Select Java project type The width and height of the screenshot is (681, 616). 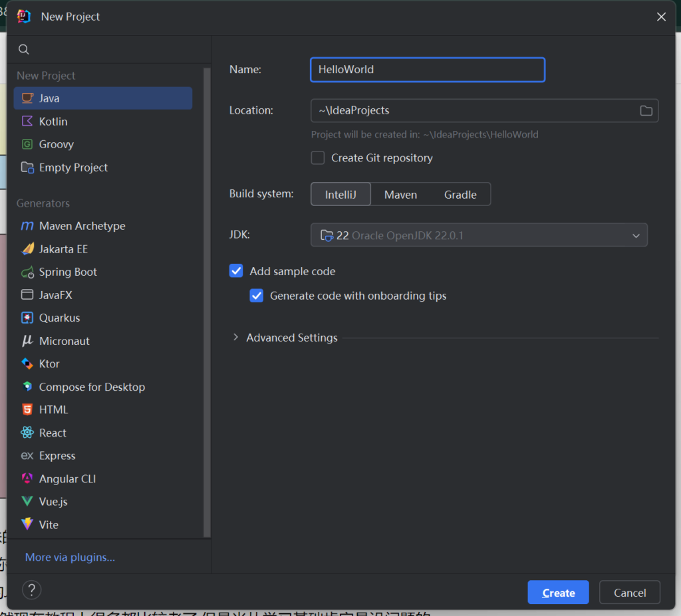[103, 98]
